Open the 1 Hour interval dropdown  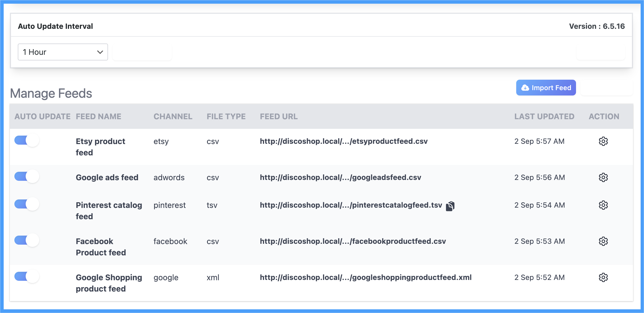63,52
